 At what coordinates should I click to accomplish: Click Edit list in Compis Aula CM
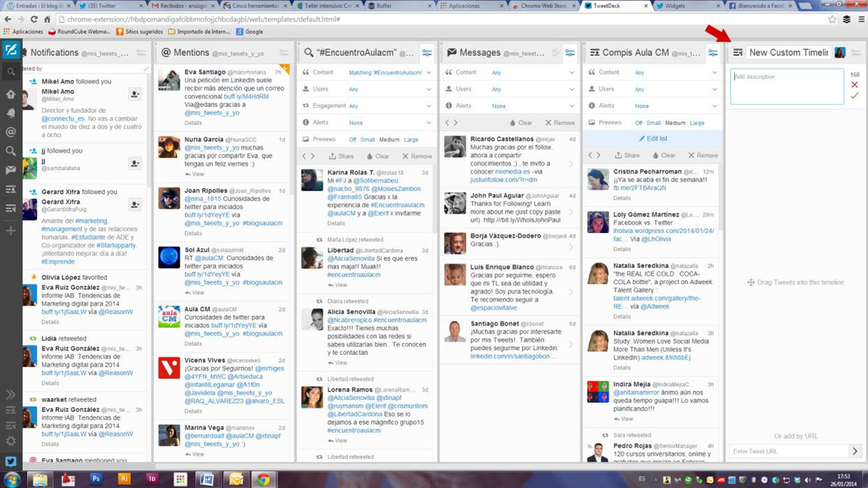point(653,139)
